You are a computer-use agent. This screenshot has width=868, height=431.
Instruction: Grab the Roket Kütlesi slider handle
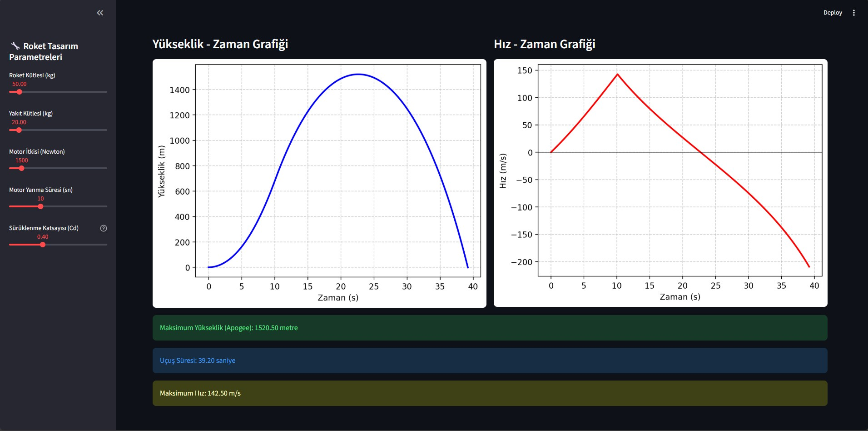click(19, 92)
